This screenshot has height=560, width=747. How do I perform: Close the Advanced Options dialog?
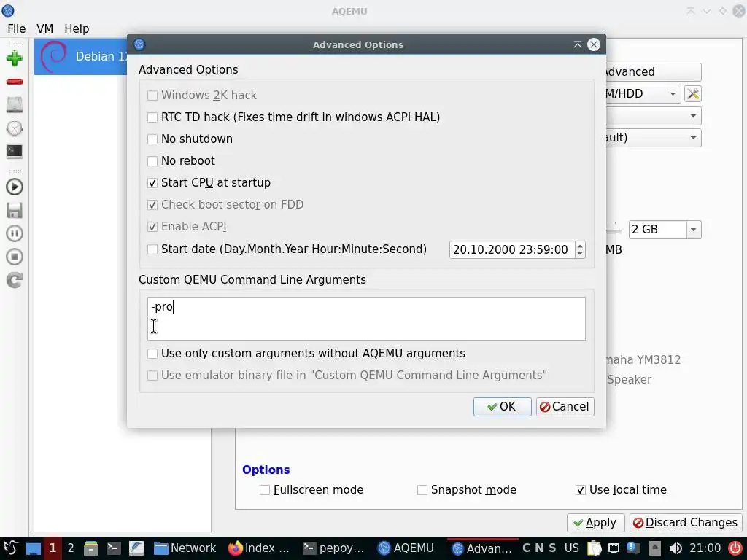click(x=594, y=44)
